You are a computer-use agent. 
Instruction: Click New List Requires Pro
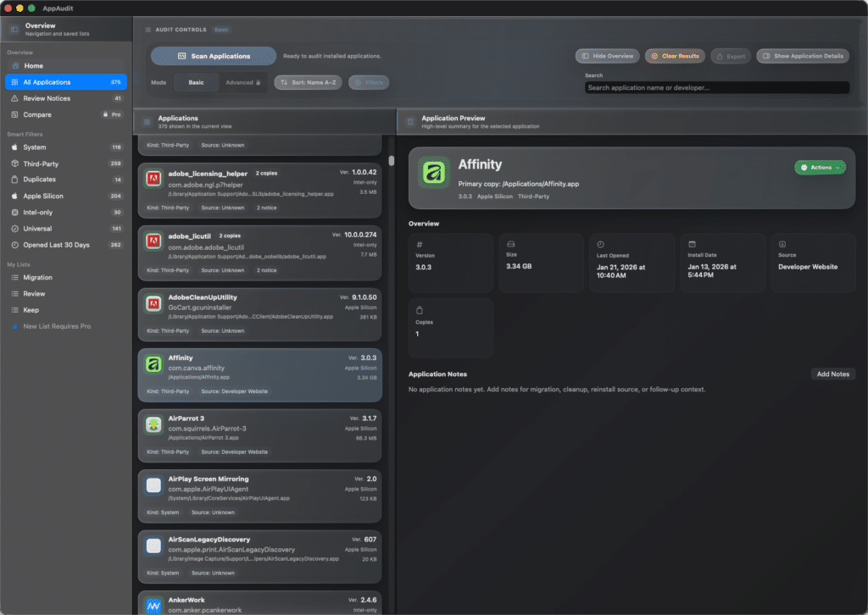(66, 326)
